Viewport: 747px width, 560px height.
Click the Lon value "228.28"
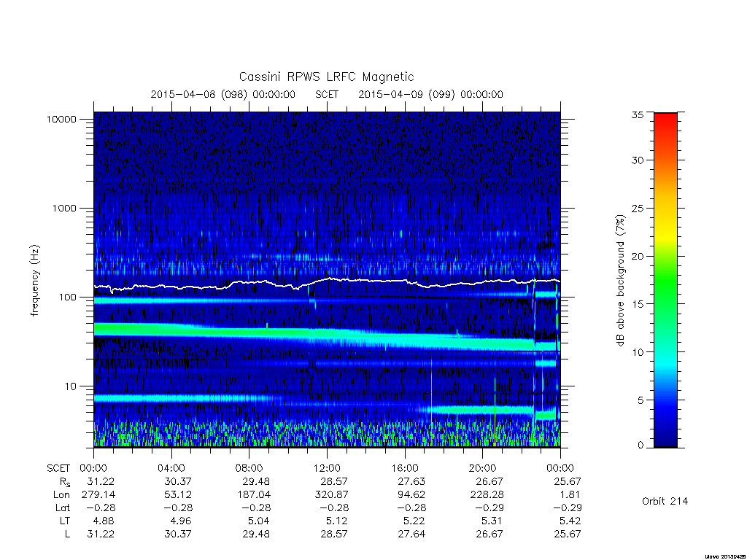(x=487, y=495)
